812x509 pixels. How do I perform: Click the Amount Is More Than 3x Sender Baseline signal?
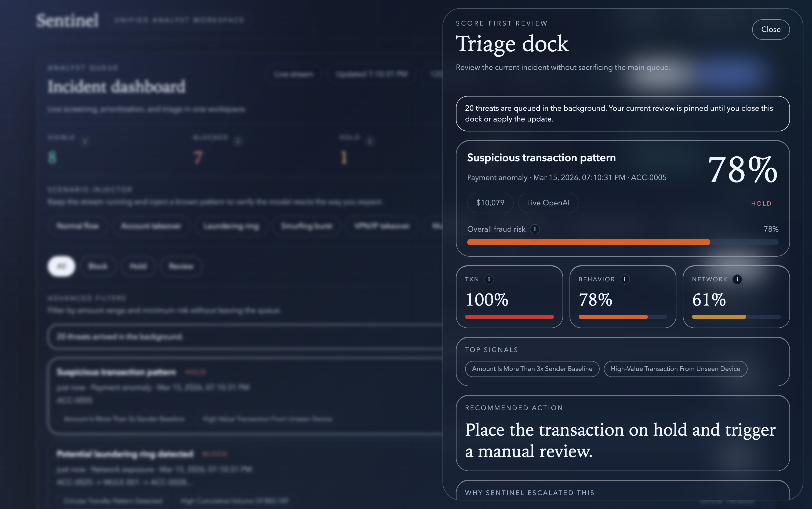click(532, 369)
